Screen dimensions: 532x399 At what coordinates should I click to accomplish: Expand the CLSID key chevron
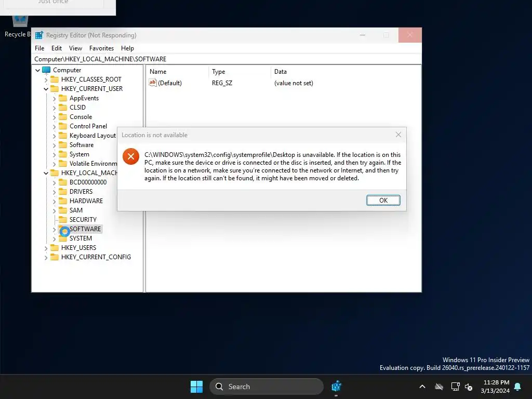coord(54,108)
